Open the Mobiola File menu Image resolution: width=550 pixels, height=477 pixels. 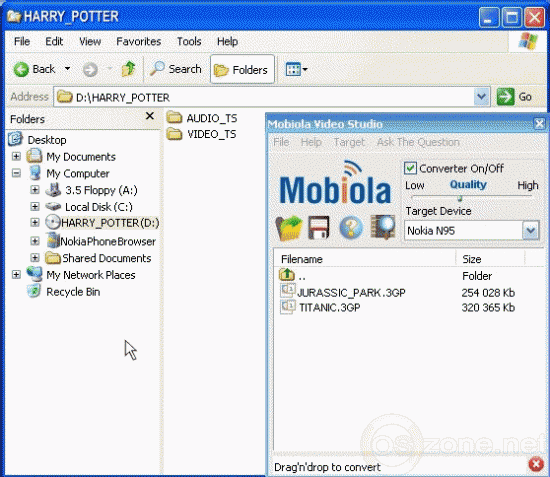tap(281, 142)
